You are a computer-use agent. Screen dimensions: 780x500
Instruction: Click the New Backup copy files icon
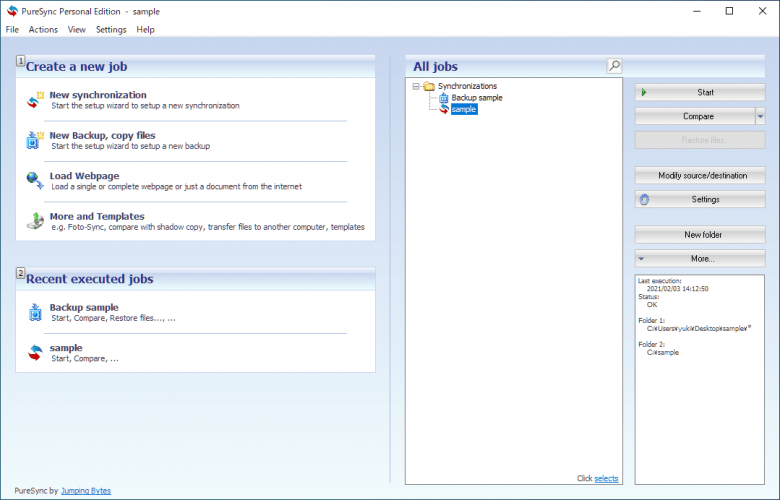pos(35,140)
